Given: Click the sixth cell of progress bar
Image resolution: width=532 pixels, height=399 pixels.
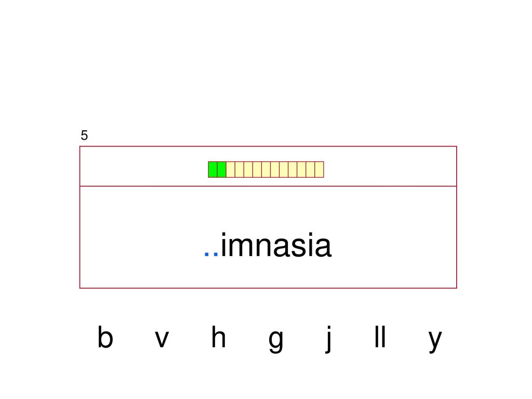Looking at the screenshot, I should click(x=257, y=170).
